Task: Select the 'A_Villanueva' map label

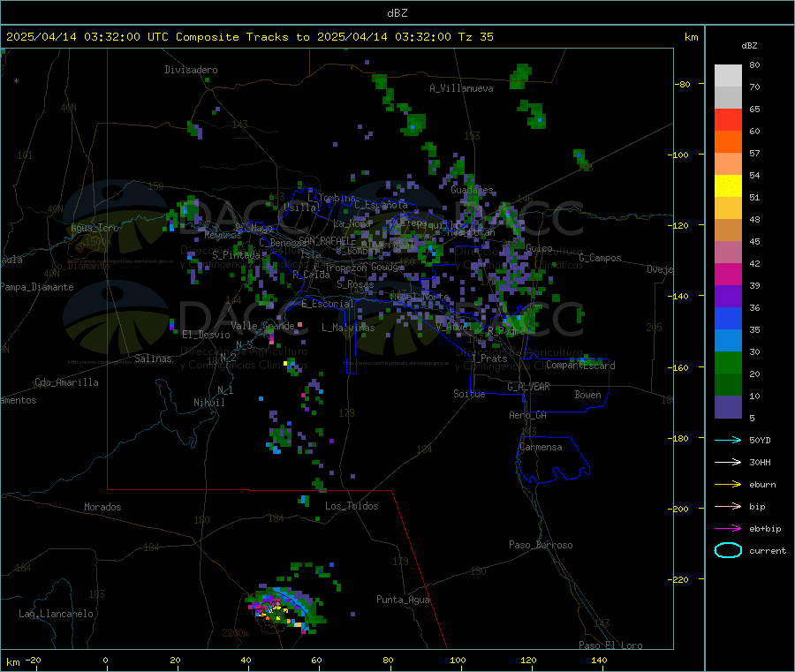Action: click(x=461, y=88)
